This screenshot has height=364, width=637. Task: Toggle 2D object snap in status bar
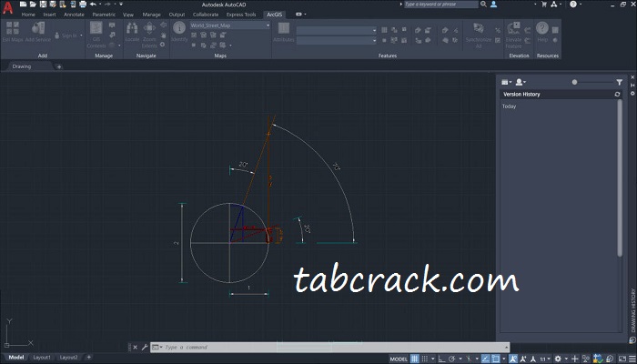[x=496, y=359]
